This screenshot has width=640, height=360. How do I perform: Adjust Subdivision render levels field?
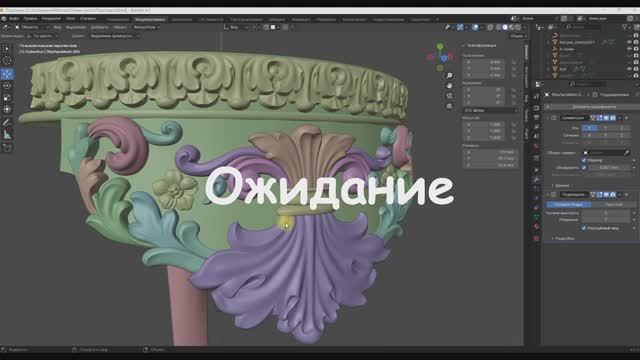[x=606, y=220]
